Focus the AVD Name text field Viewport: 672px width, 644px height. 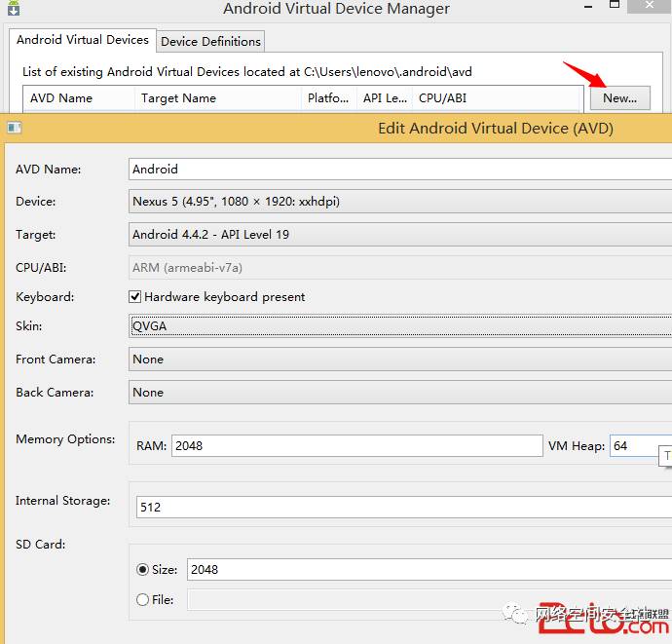(x=400, y=169)
